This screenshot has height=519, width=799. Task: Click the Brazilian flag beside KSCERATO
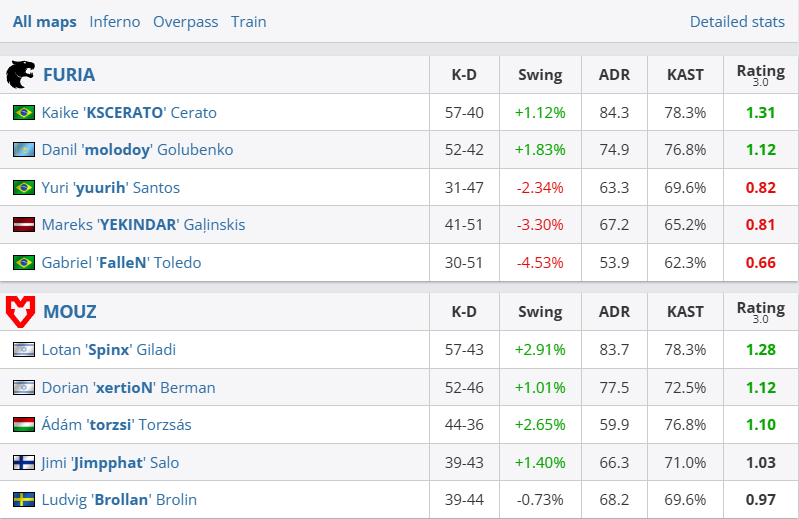pos(24,113)
